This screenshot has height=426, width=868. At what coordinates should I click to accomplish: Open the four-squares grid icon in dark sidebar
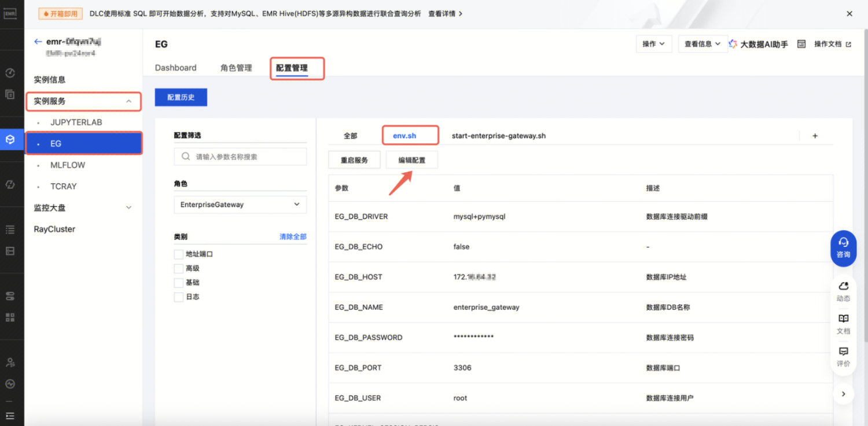click(x=10, y=317)
